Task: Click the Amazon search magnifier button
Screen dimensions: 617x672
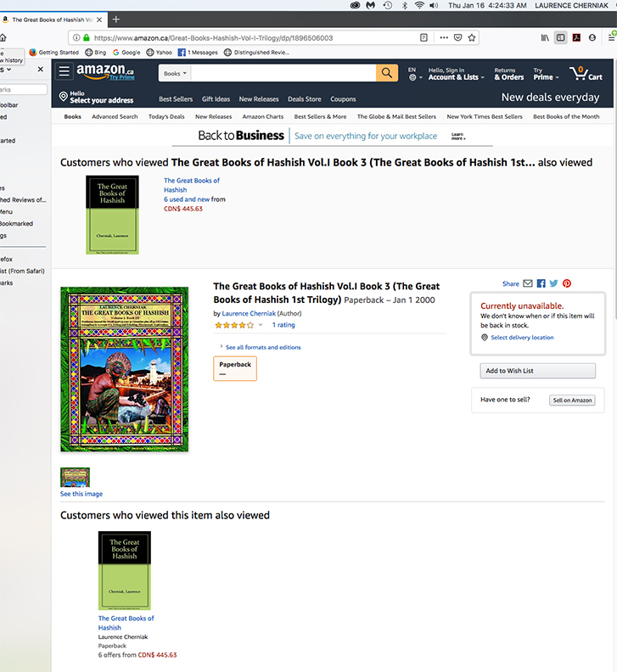Action: click(387, 73)
